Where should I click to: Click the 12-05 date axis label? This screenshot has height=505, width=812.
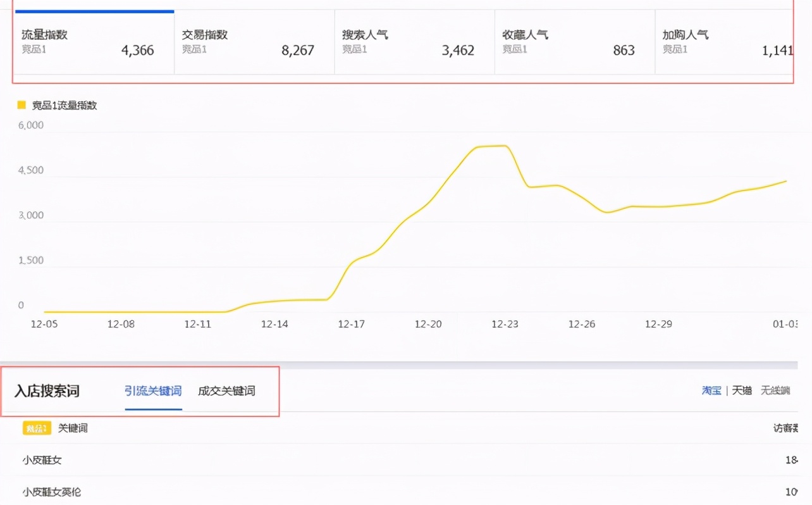point(43,324)
